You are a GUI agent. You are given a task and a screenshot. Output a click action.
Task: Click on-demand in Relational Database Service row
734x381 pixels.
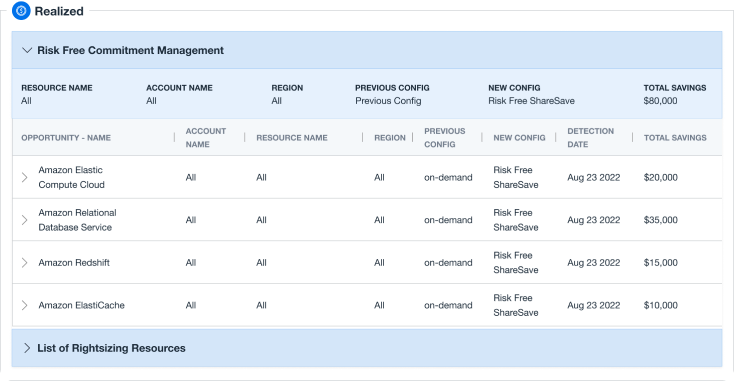point(448,220)
